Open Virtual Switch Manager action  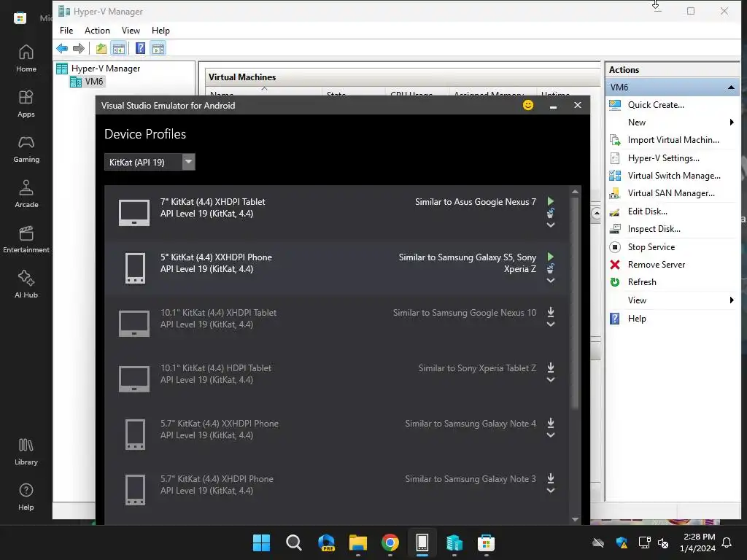point(673,176)
